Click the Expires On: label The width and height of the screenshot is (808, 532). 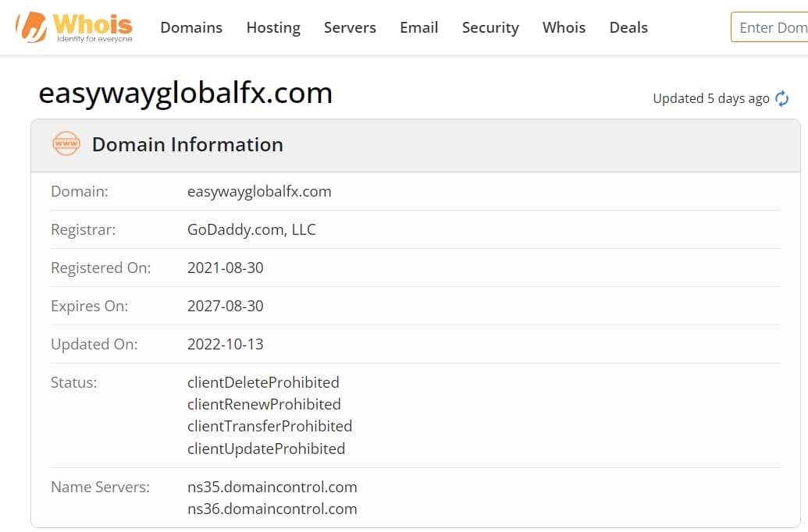pos(89,306)
